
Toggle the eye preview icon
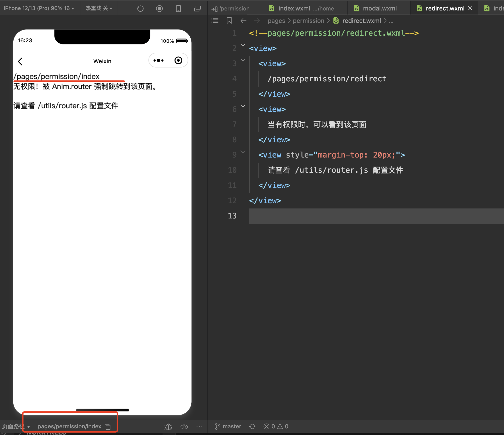click(184, 426)
